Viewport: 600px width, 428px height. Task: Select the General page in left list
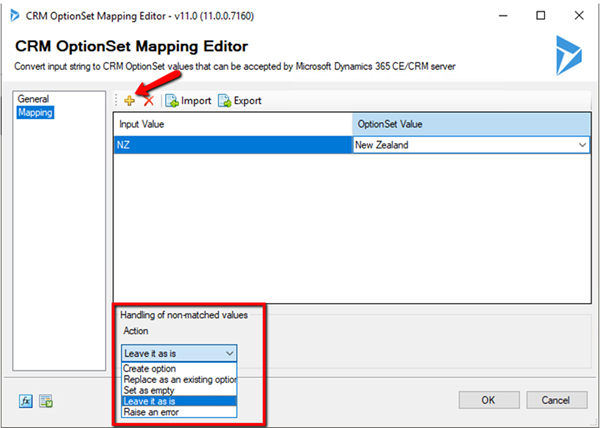(x=33, y=99)
